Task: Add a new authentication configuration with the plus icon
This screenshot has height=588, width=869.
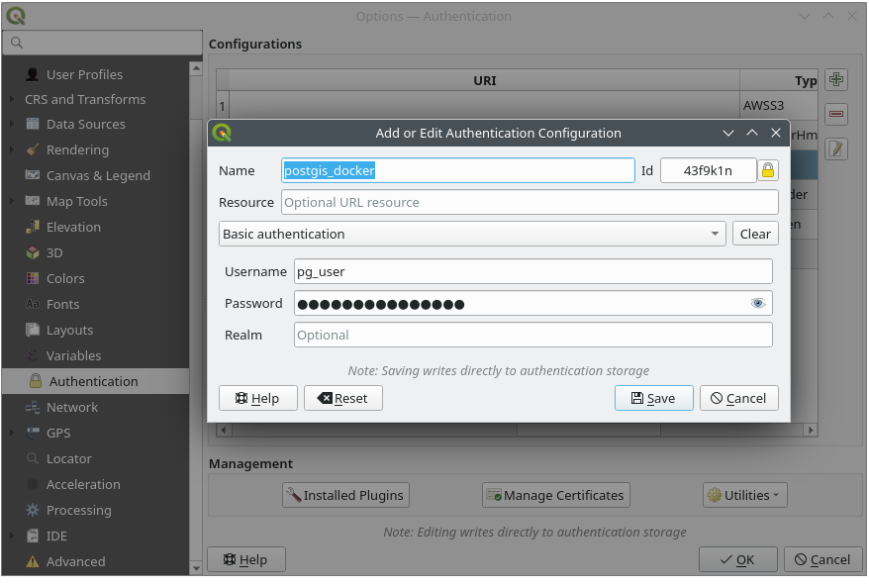Action: coord(836,79)
